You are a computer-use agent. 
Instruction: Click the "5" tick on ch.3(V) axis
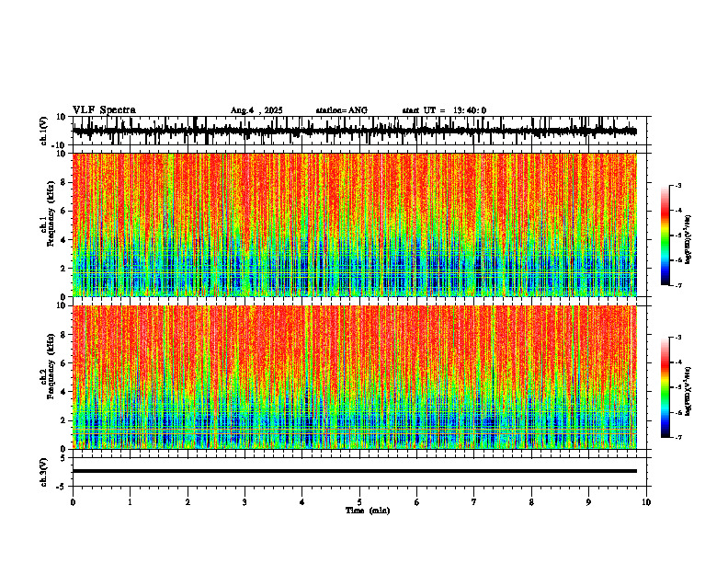pos(64,457)
